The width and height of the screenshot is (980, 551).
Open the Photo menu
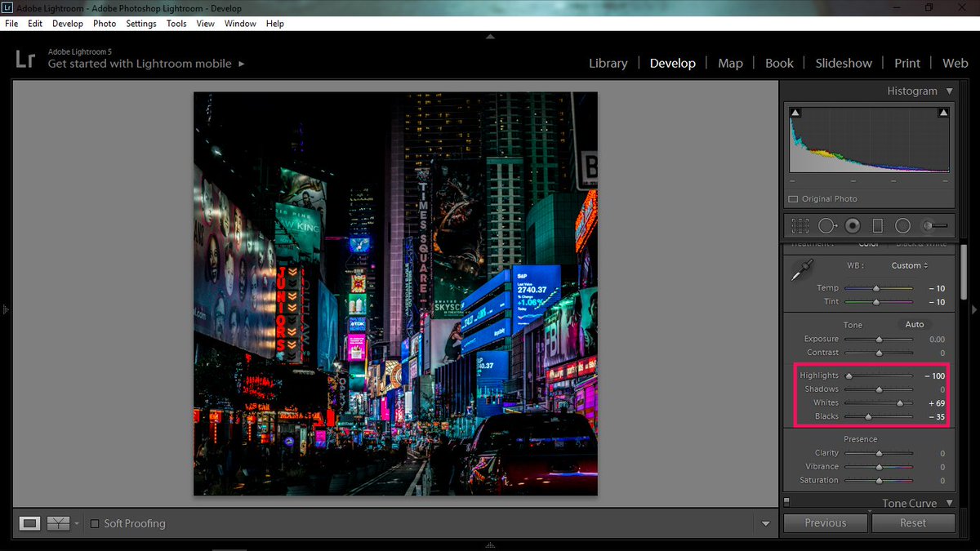tap(105, 24)
